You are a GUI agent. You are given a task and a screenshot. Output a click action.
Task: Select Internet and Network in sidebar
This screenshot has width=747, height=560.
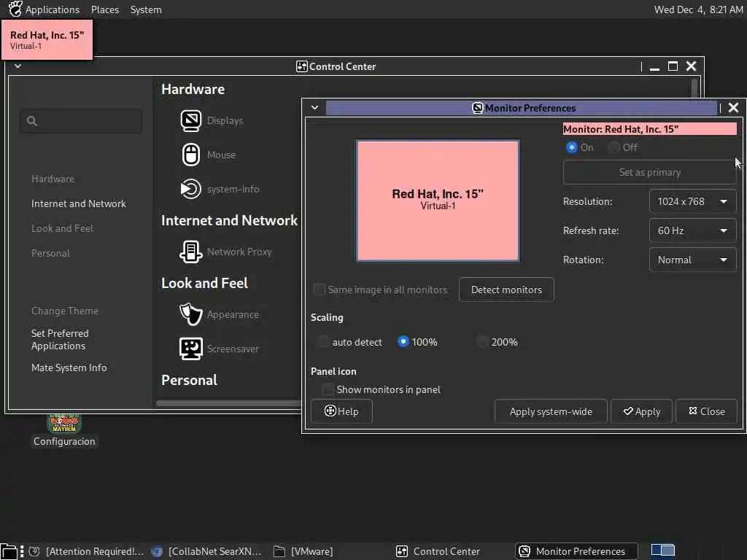click(x=79, y=204)
